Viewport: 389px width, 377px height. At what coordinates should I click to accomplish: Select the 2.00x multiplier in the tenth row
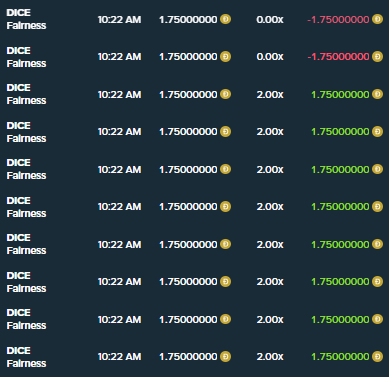(270, 357)
